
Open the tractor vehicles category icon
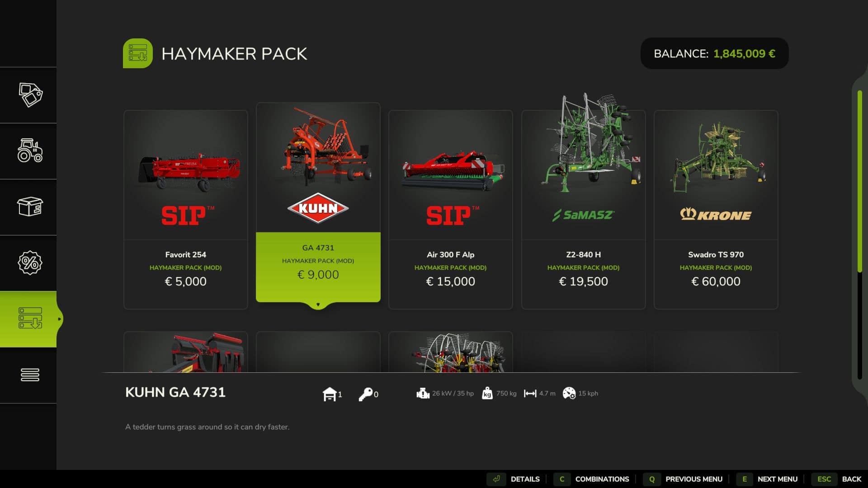tap(30, 150)
